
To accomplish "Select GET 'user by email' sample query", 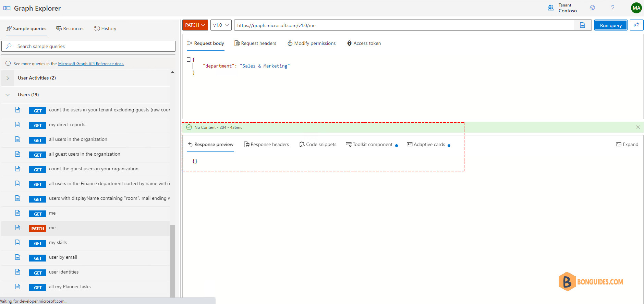I will [x=86, y=257].
